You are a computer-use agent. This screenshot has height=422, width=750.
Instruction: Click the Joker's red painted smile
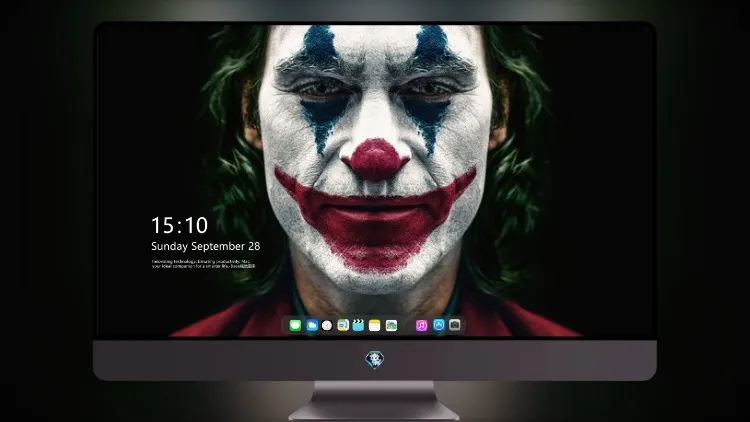click(x=375, y=215)
